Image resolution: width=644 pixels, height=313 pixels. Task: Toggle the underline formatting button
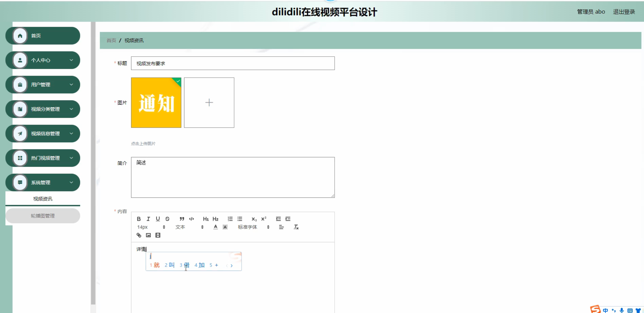pos(158,219)
